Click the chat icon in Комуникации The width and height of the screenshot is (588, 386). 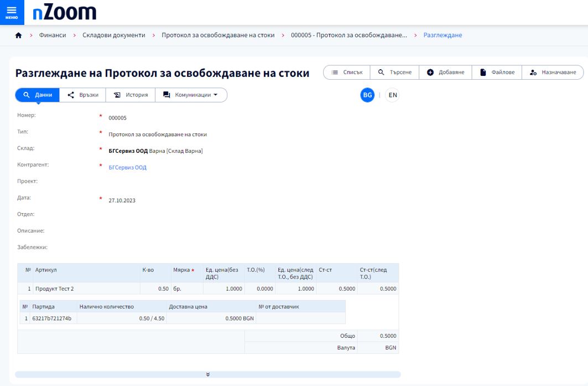pyautogui.click(x=166, y=95)
